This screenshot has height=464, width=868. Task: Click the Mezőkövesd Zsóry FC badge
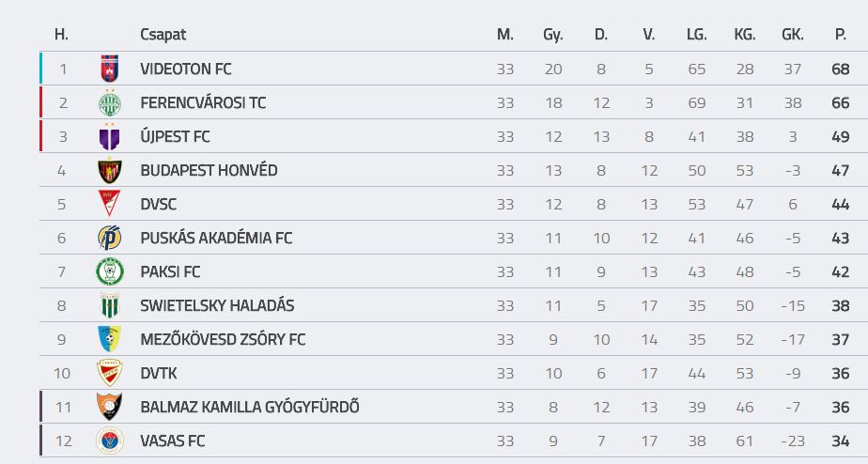pos(110,339)
